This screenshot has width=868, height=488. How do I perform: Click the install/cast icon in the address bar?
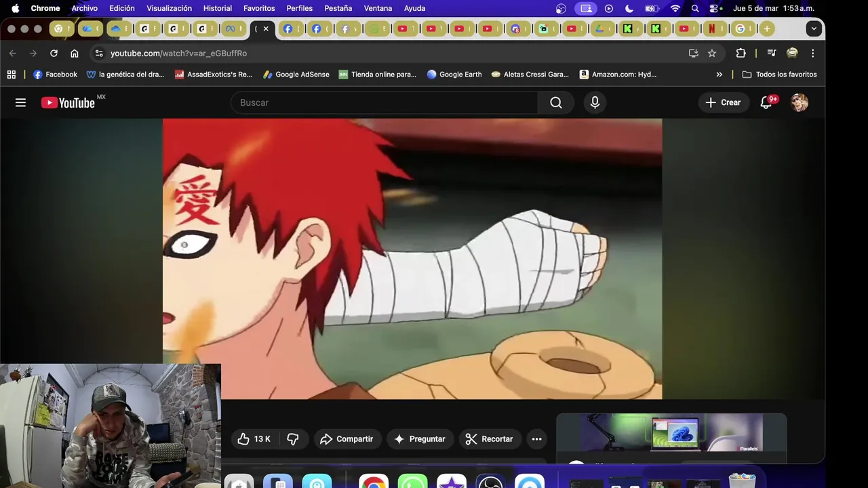coord(693,53)
